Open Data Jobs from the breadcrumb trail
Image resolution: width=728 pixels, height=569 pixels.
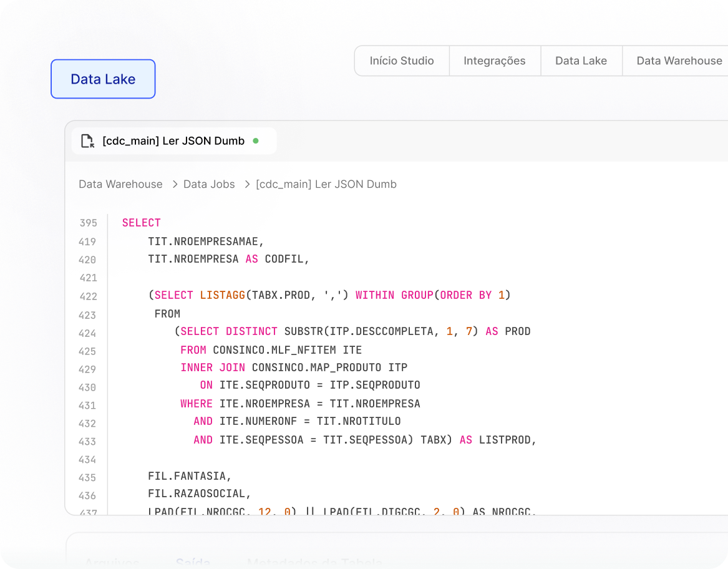209,184
